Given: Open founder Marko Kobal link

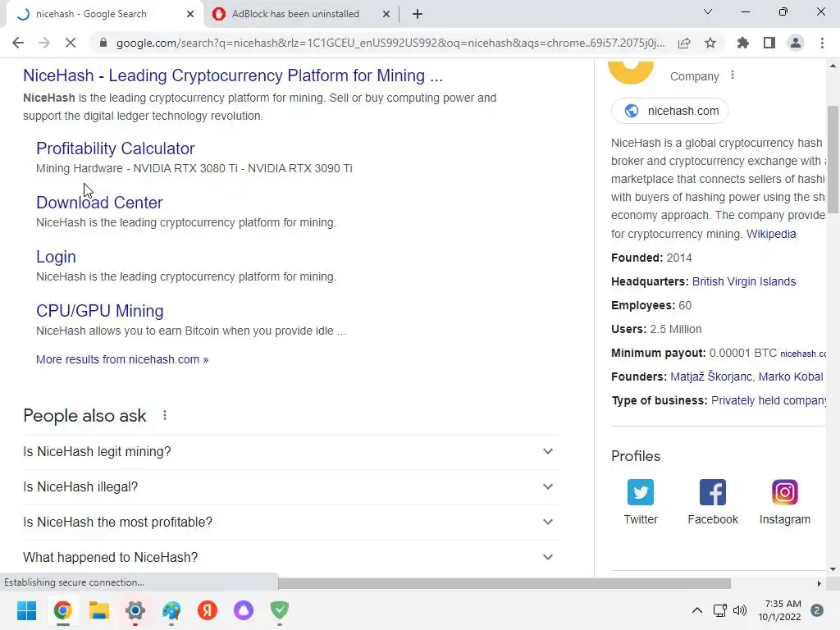Looking at the screenshot, I should coord(790,377).
